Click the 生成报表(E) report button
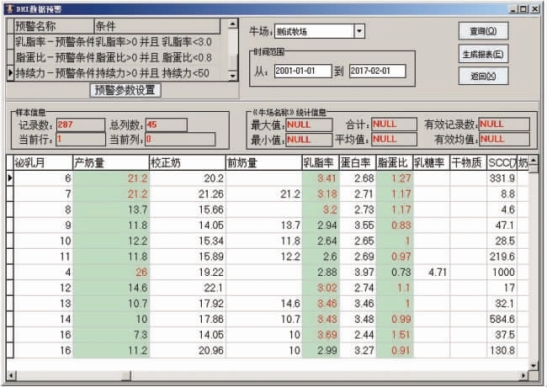This screenshot has width=547, height=387. click(483, 54)
